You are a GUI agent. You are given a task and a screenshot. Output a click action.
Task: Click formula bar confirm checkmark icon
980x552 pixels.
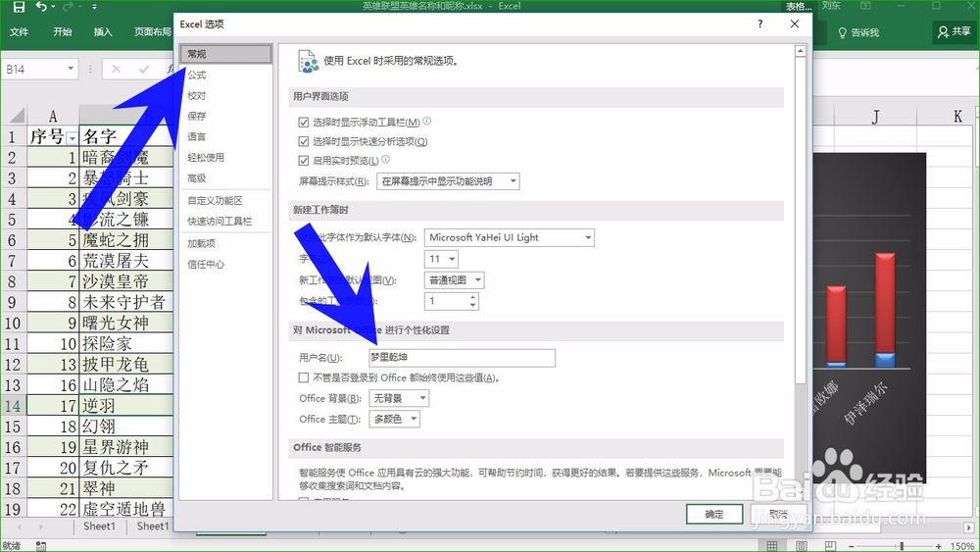[x=144, y=70]
